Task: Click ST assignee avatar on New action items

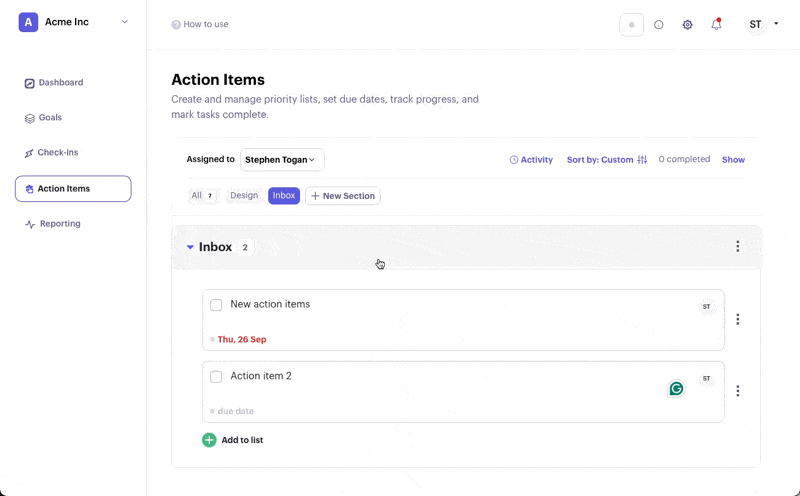Action: click(706, 307)
